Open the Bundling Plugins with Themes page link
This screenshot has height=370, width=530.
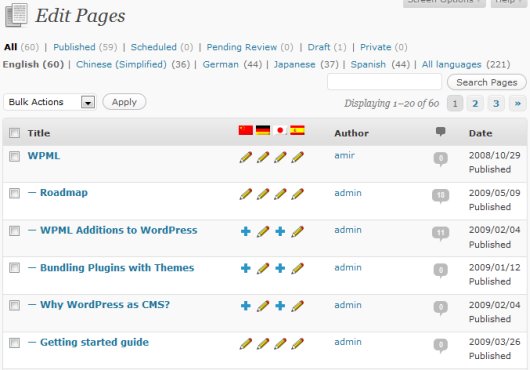click(x=117, y=268)
